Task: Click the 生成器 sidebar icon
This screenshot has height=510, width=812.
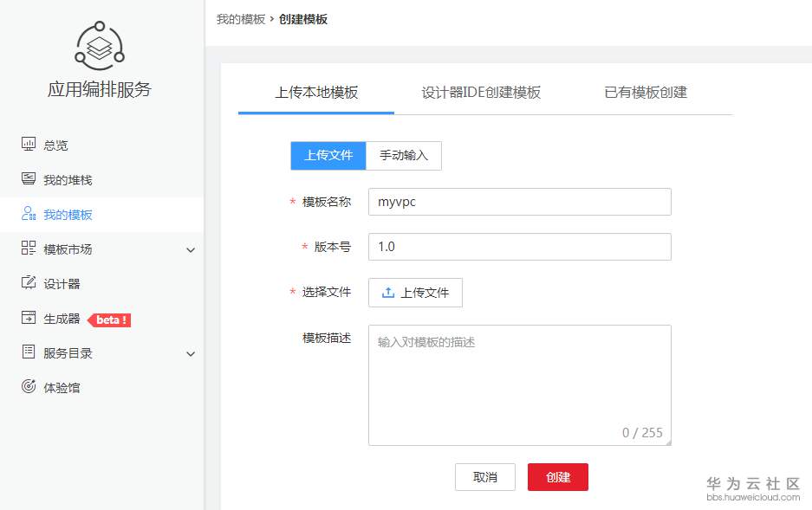Action: click(x=29, y=319)
